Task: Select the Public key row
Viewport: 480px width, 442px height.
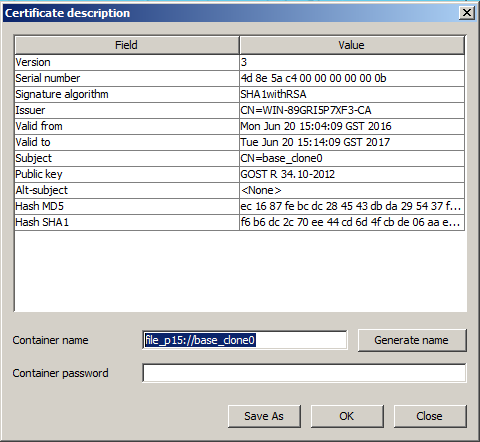Action: coord(239,174)
